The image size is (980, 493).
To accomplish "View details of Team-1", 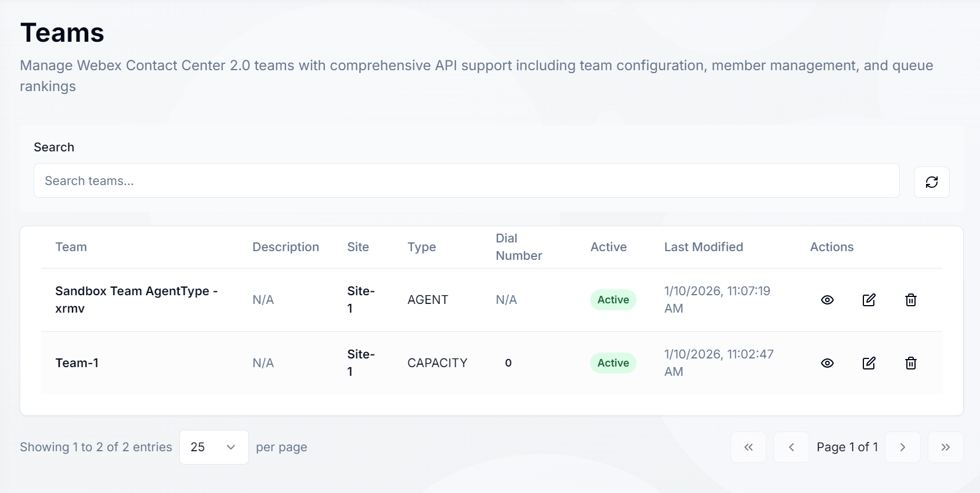I will [827, 363].
